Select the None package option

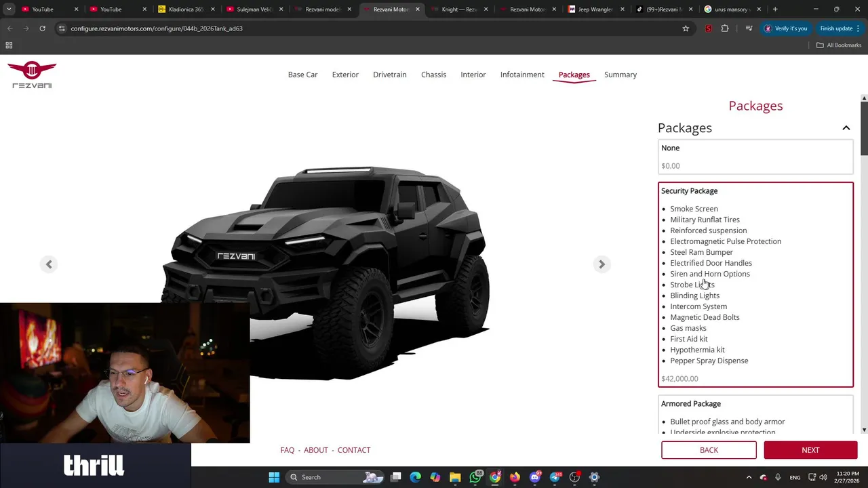tap(755, 157)
